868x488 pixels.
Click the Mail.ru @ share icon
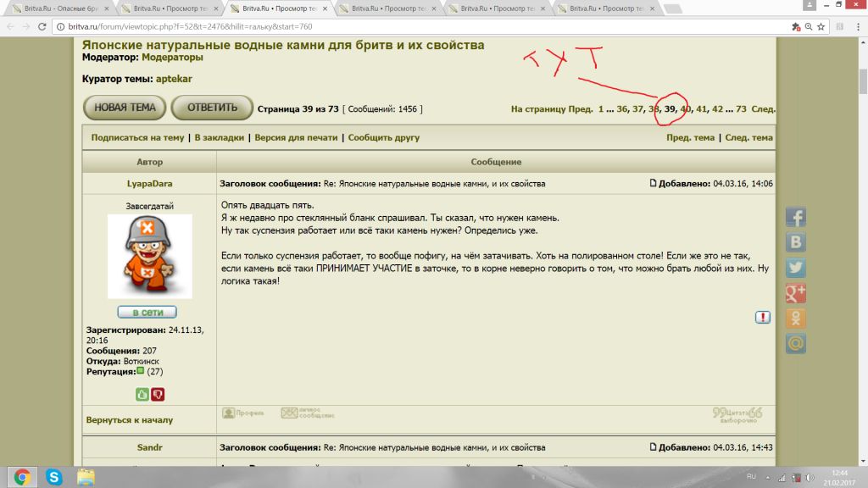(796, 344)
